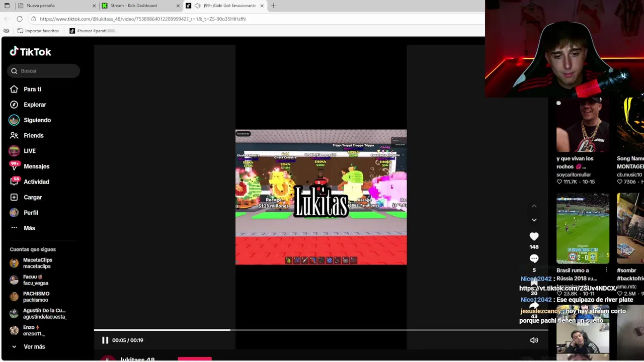This screenshot has width=644, height=362.
Task: Click the TikTok logo
Action: click(30, 51)
